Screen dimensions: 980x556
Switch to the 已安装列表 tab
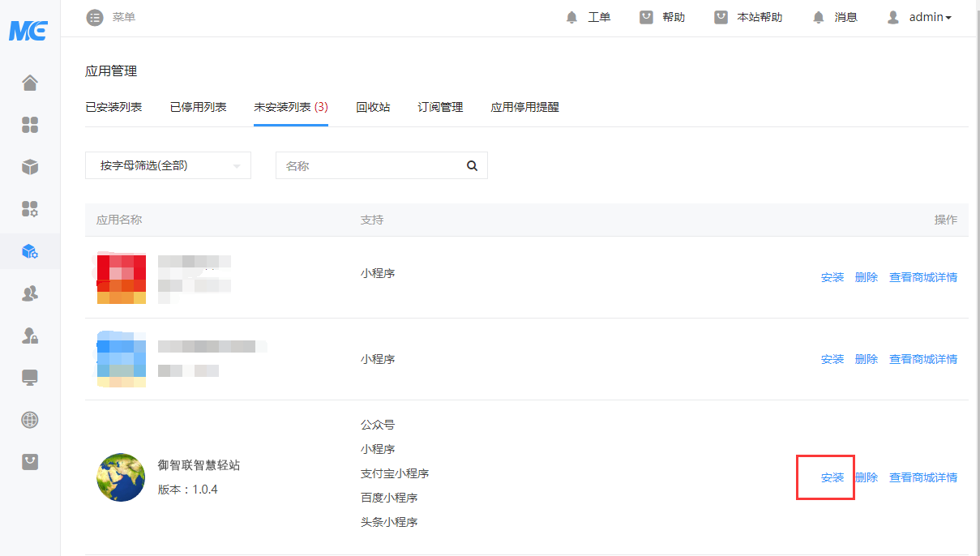pos(113,107)
